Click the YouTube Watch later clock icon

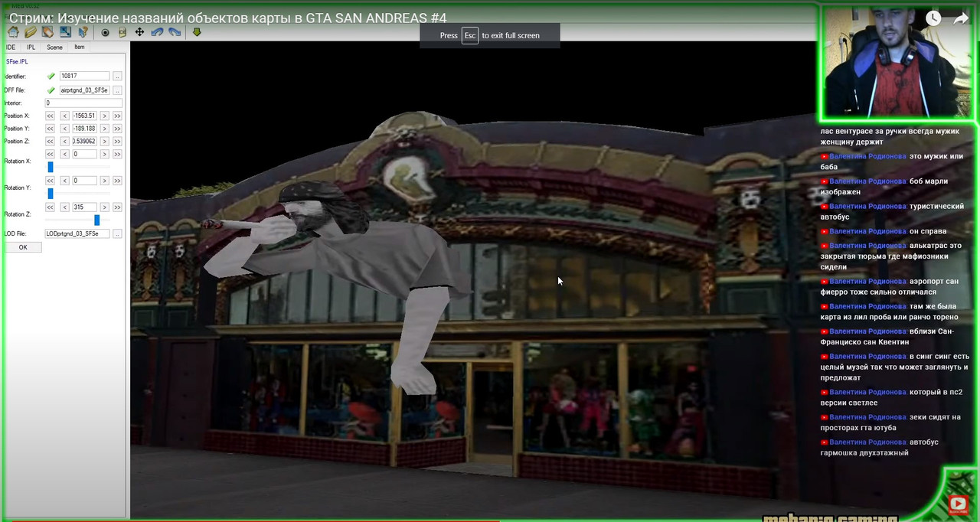[933, 19]
